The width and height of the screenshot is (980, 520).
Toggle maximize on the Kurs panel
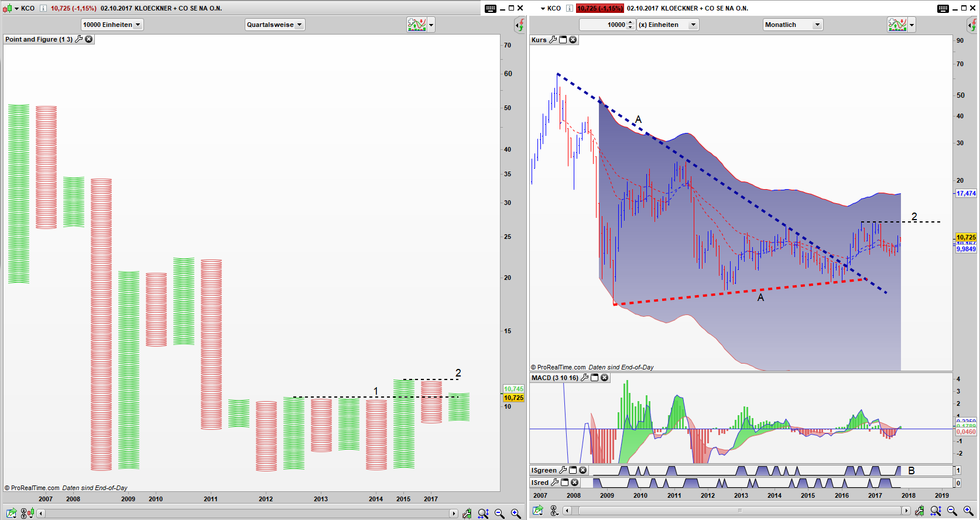563,40
